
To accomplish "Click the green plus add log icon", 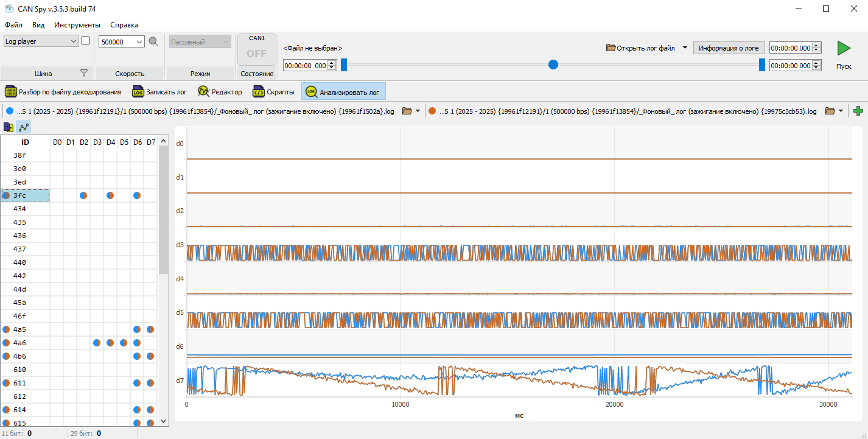I will (858, 111).
